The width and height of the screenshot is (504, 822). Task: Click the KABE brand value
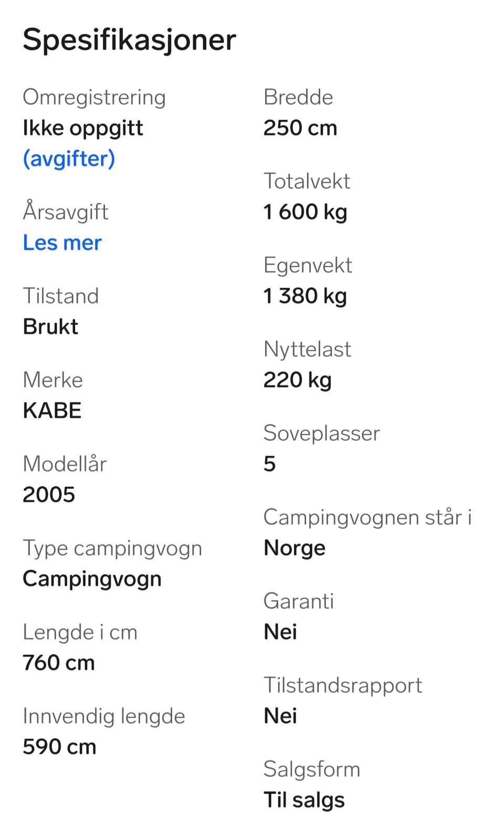pyautogui.click(x=52, y=411)
